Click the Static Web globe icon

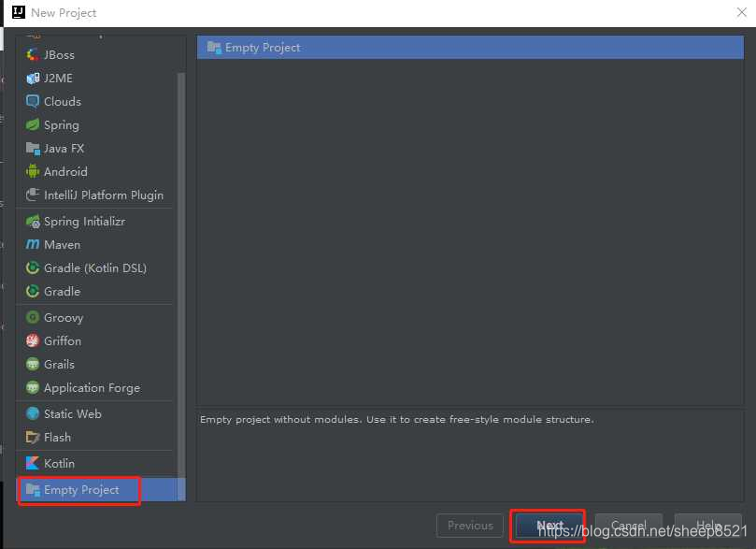[x=33, y=414]
